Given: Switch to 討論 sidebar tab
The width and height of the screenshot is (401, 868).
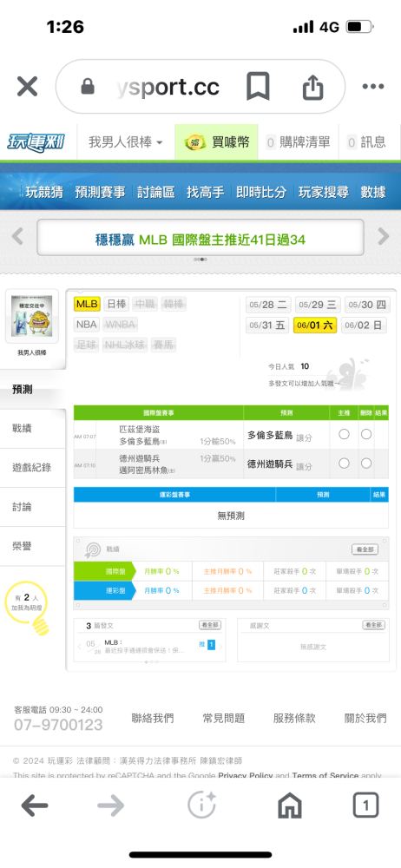Looking at the screenshot, I should click(33, 507).
